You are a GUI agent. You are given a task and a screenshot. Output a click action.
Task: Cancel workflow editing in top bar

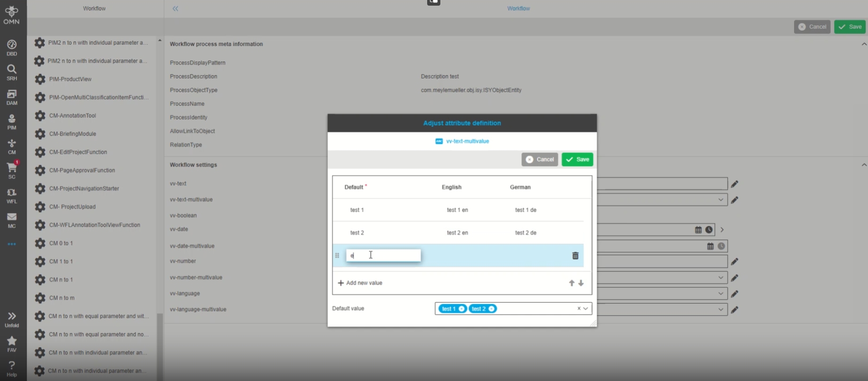pos(812,27)
